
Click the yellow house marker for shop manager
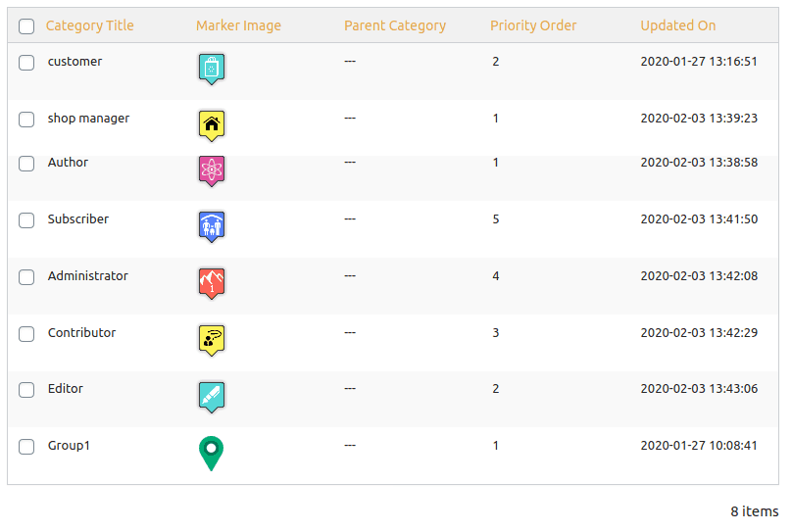tap(211, 124)
